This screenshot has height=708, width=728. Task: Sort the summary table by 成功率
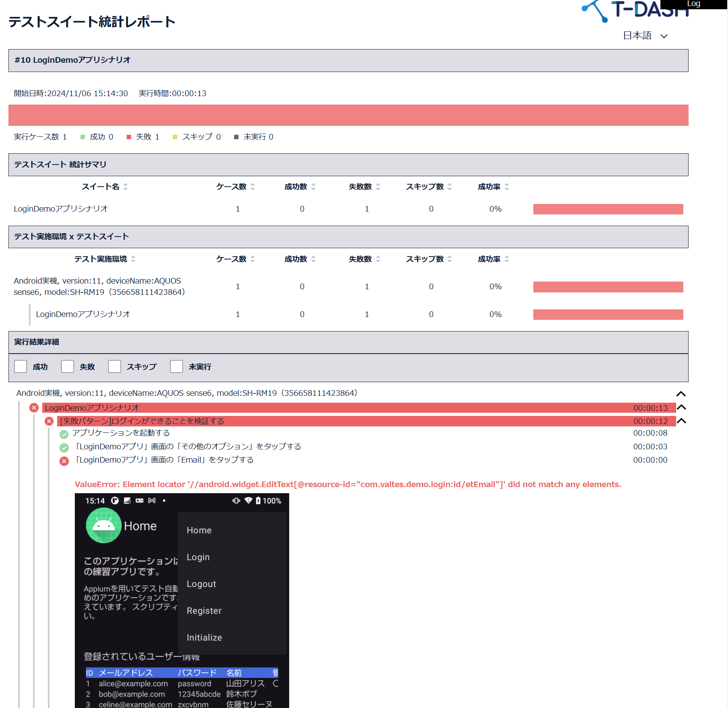[x=507, y=187]
